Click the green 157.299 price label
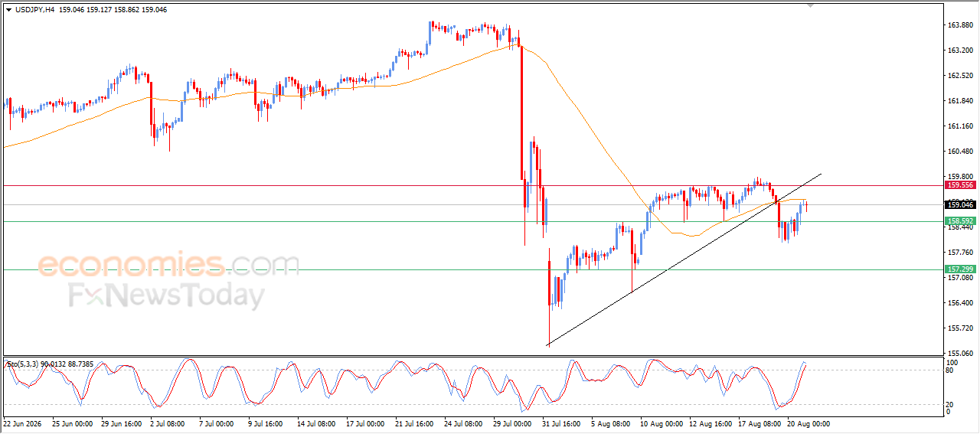The width and height of the screenshot is (980, 434). point(959,269)
